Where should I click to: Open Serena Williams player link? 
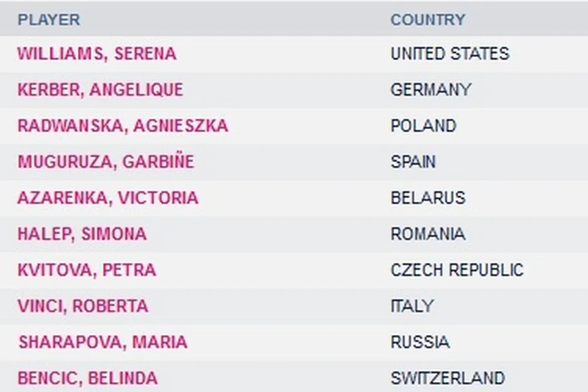(x=97, y=54)
